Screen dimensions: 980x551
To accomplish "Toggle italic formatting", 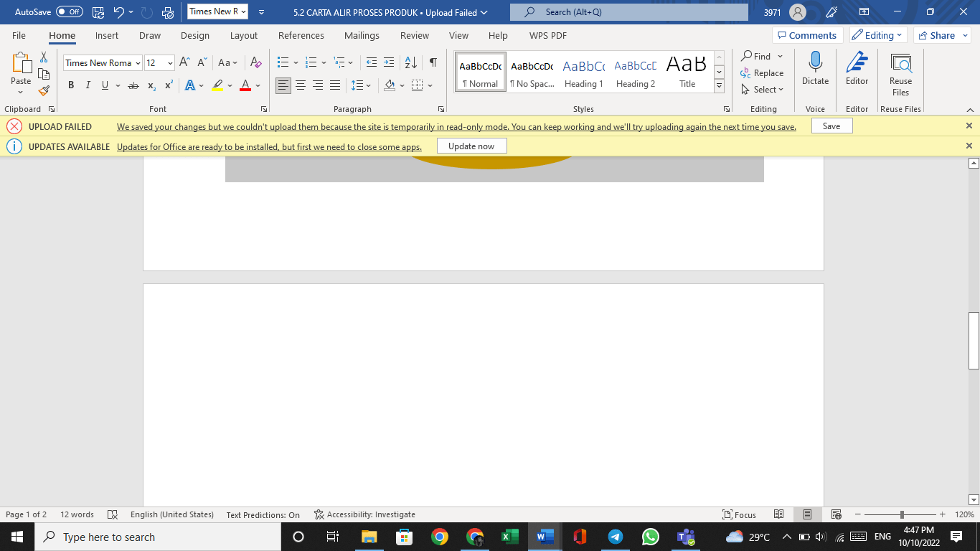I will click(88, 85).
